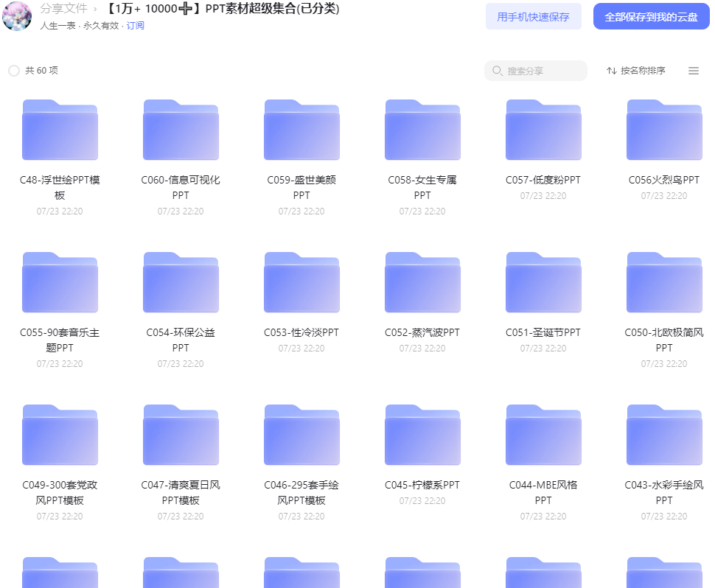
Task: Select all 60 items checkbox
Action: click(14, 71)
